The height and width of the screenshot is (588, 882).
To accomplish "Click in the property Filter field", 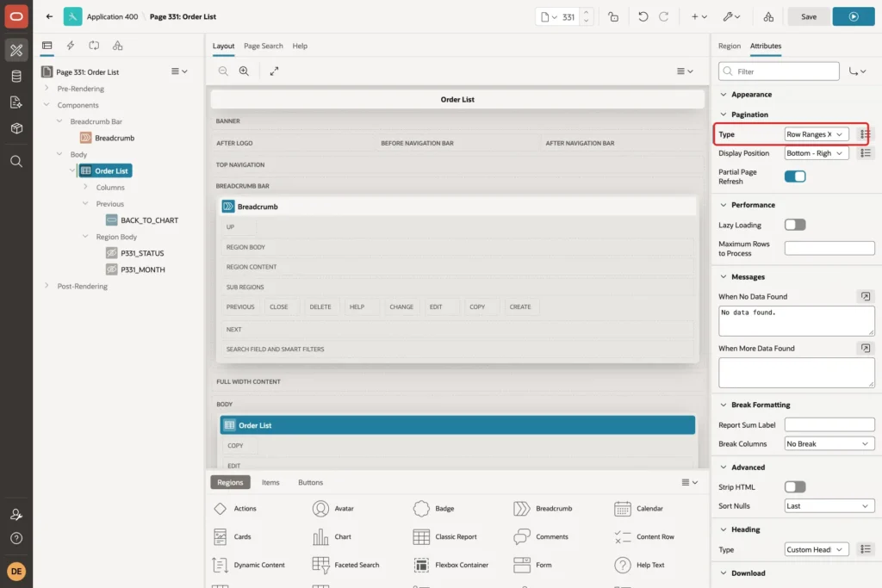I will point(779,71).
